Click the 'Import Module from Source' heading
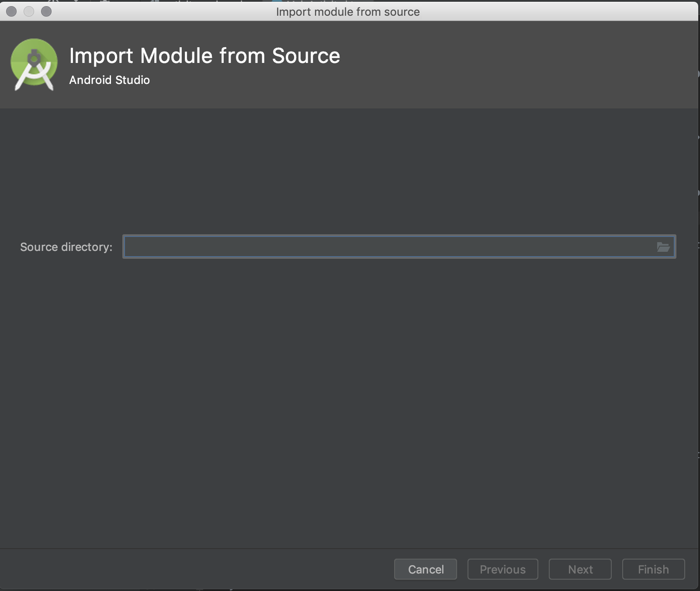 [x=204, y=56]
